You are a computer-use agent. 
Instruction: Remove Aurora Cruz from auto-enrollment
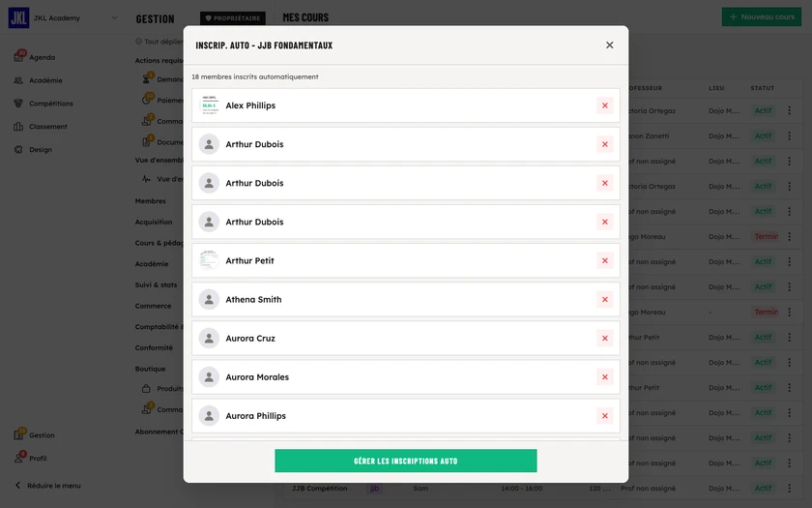[604, 339]
